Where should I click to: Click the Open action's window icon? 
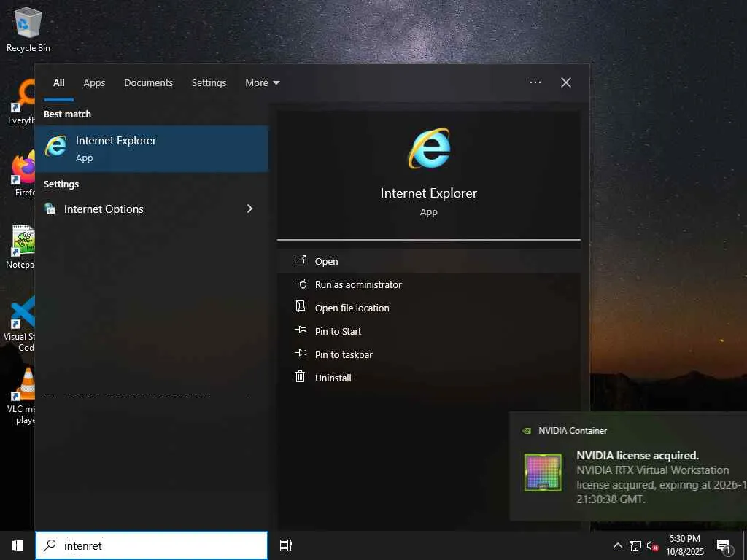coord(300,260)
